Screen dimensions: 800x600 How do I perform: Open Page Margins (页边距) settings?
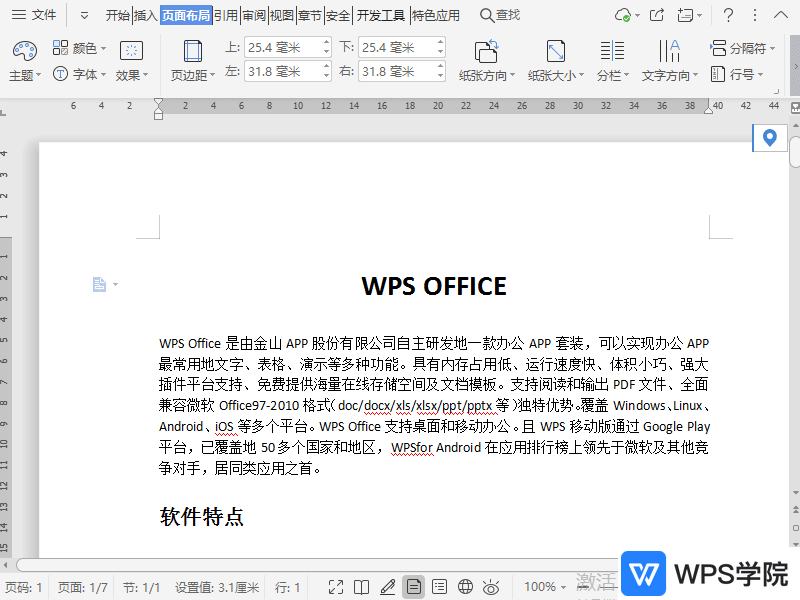coord(191,55)
